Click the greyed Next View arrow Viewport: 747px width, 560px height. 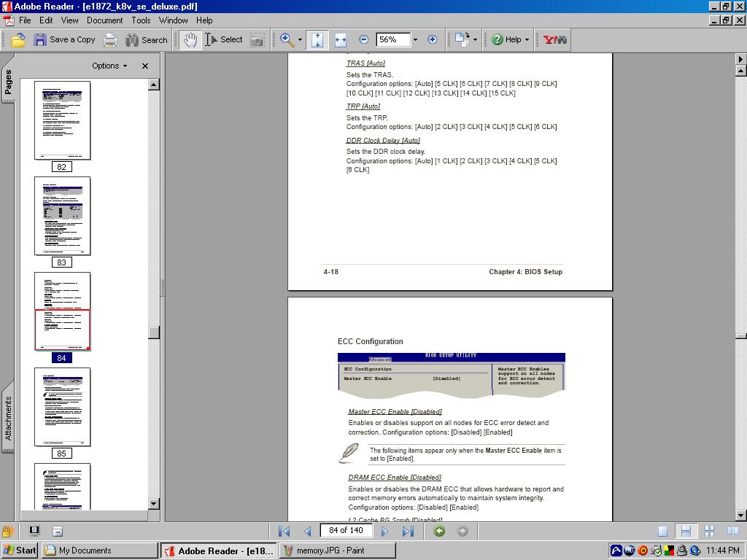[x=462, y=531]
